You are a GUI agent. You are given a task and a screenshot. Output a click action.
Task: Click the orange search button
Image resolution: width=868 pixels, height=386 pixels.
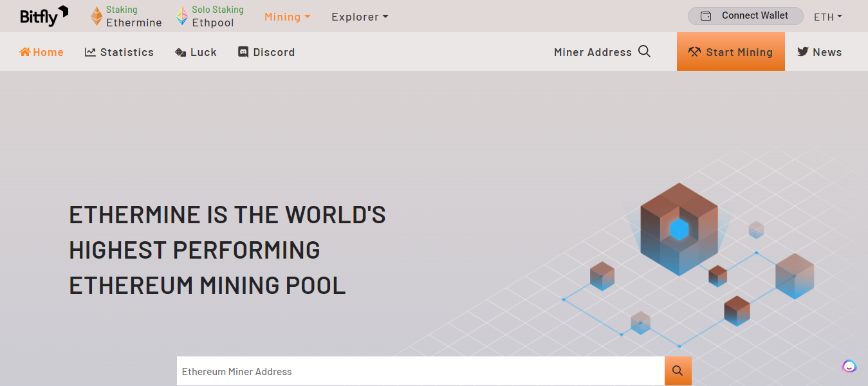[x=678, y=371]
